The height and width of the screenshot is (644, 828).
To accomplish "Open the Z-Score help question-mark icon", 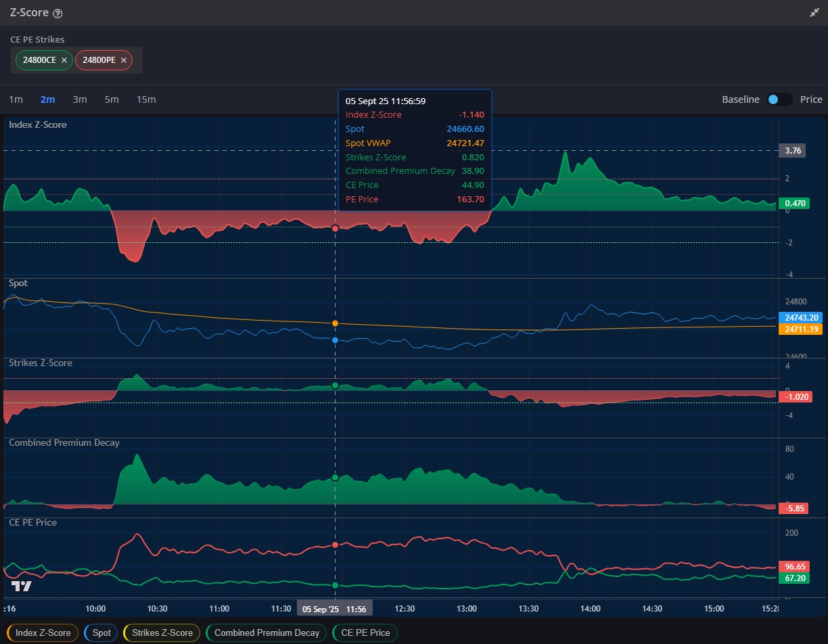I will [x=57, y=12].
